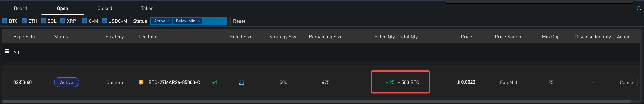The width and height of the screenshot is (644, 104).
Task: Uncheck the C-M margin checkbox
Action: pos(85,21)
